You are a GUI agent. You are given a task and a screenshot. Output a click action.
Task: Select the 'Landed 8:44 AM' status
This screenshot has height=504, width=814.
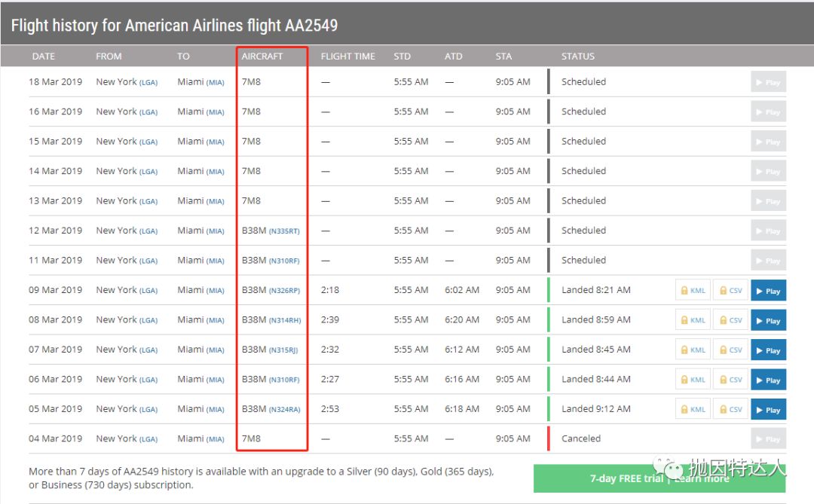tap(596, 380)
